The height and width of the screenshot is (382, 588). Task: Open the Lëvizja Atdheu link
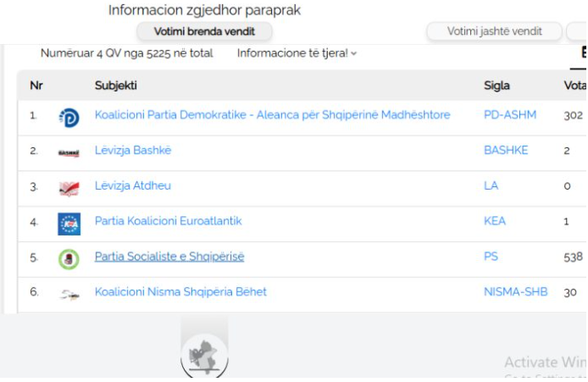(133, 185)
